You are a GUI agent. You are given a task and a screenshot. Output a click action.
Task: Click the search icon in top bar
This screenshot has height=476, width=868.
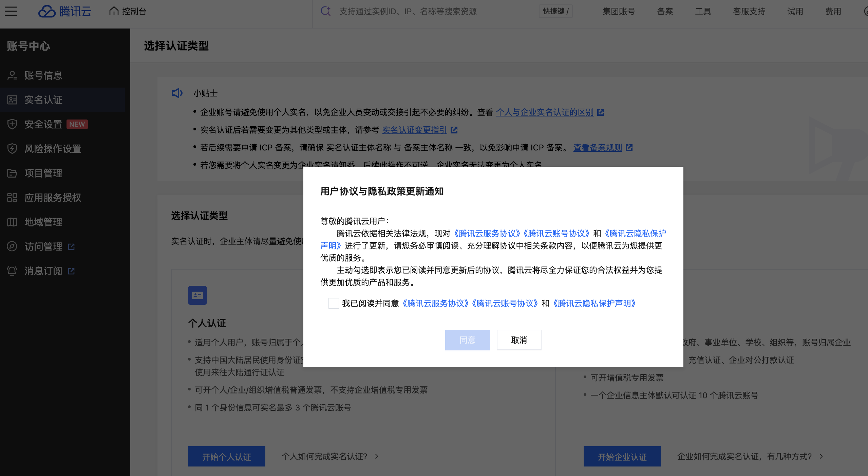pyautogui.click(x=325, y=11)
